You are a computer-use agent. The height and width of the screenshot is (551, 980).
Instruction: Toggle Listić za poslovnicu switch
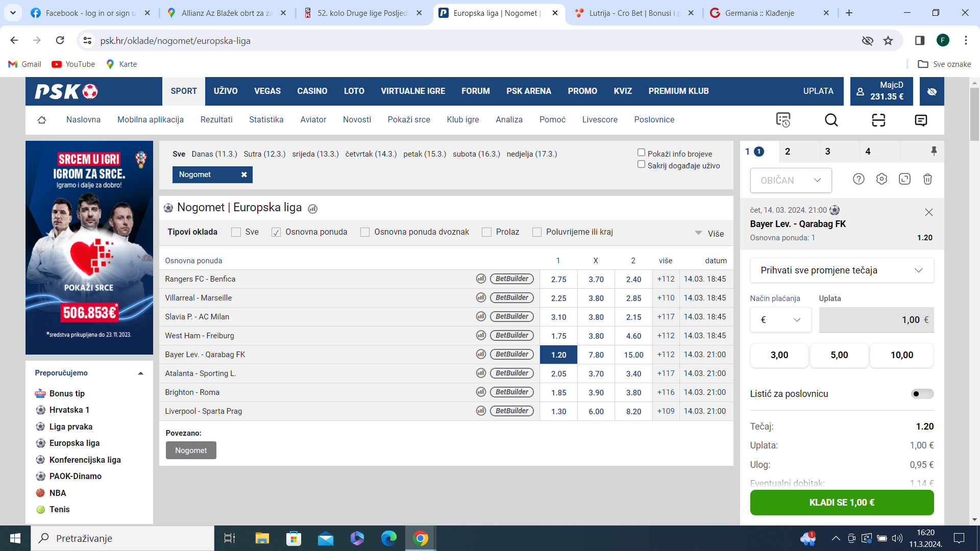pos(922,394)
